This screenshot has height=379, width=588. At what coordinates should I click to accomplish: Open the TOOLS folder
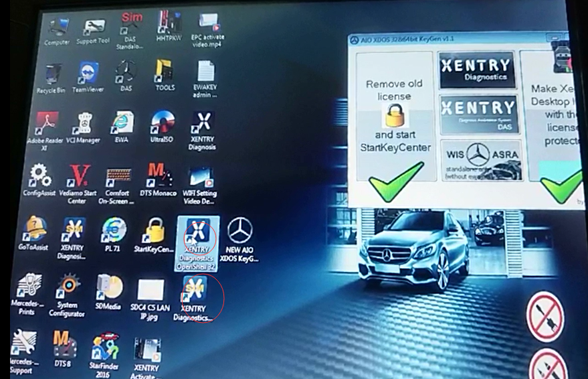click(165, 75)
